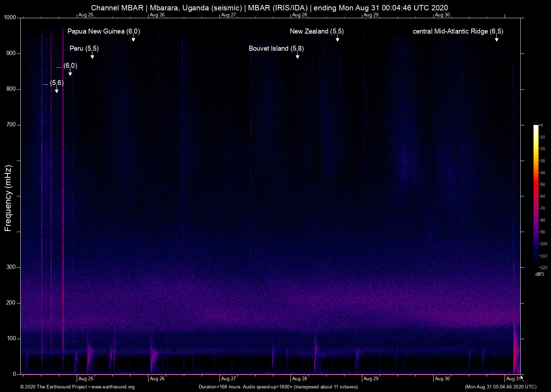Select the arrow beneath the '... (5.6)' label
The width and height of the screenshot is (551, 392).
click(x=56, y=90)
